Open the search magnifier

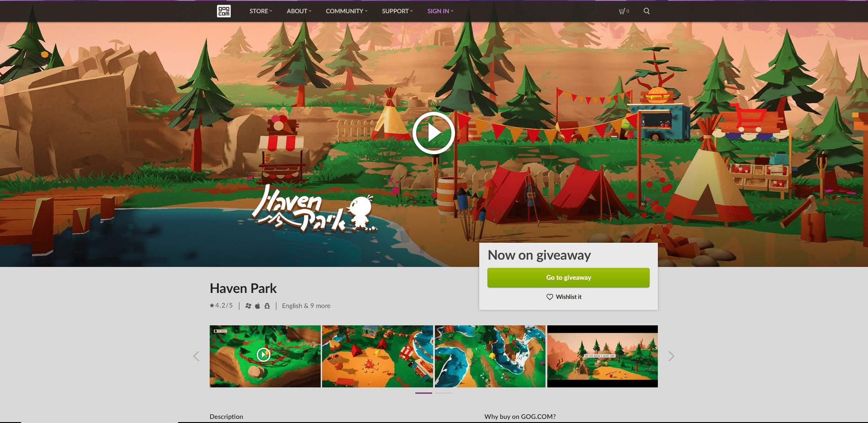click(x=646, y=11)
